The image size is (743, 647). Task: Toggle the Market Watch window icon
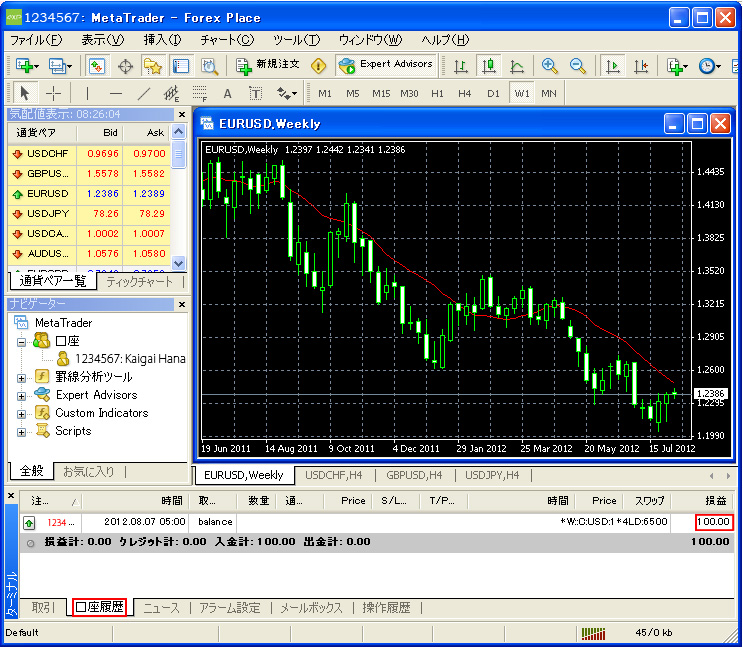point(97,66)
